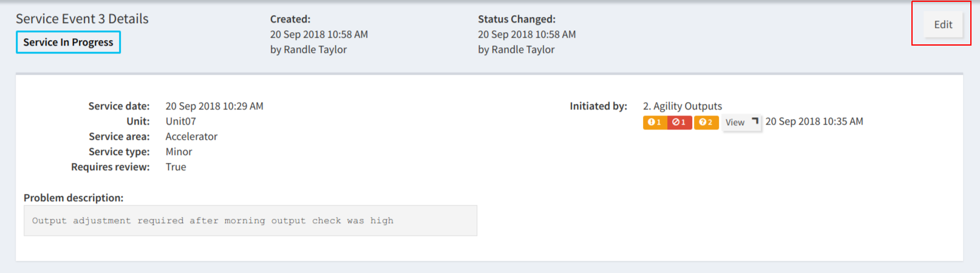Click the orange question mark badge
Image resolution: width=980 pixels, height=273 pixels.
coord(706,122)
